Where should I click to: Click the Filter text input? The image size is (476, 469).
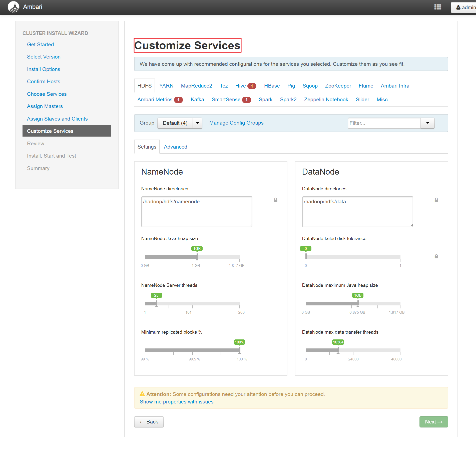[x=384, y=123]
